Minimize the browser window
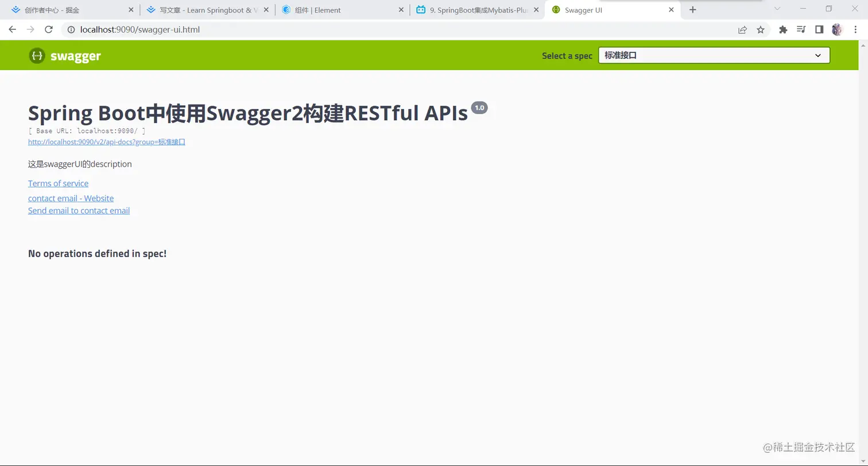The height and width of the screenshot is (466, 868). pos(803,9)
